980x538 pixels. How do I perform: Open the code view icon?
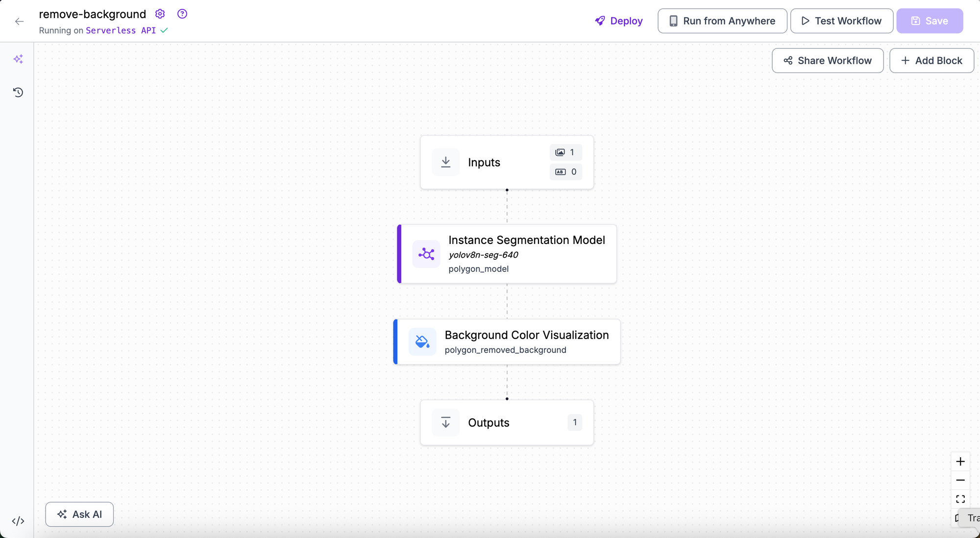click(18, 521)
